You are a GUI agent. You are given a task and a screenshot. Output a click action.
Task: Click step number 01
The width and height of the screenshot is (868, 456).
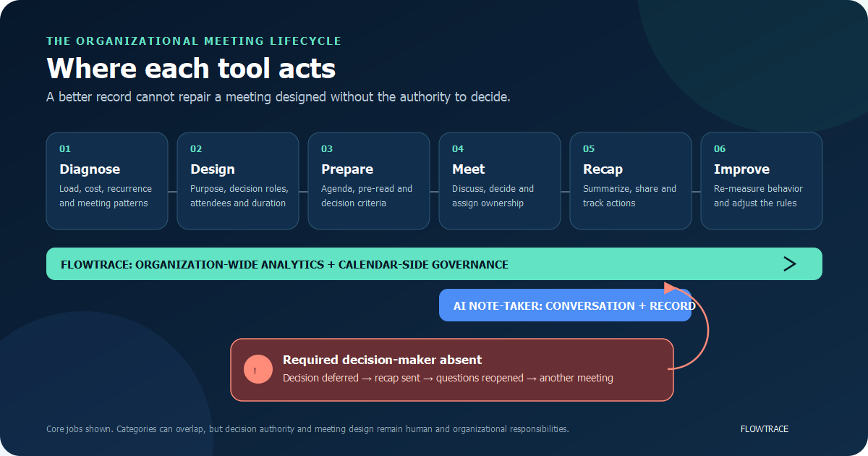(x=65, y=149)
